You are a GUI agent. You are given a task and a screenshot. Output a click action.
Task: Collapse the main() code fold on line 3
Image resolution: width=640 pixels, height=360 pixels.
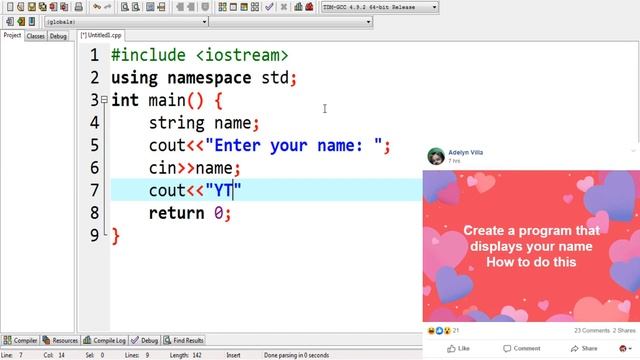pos(104,99)
